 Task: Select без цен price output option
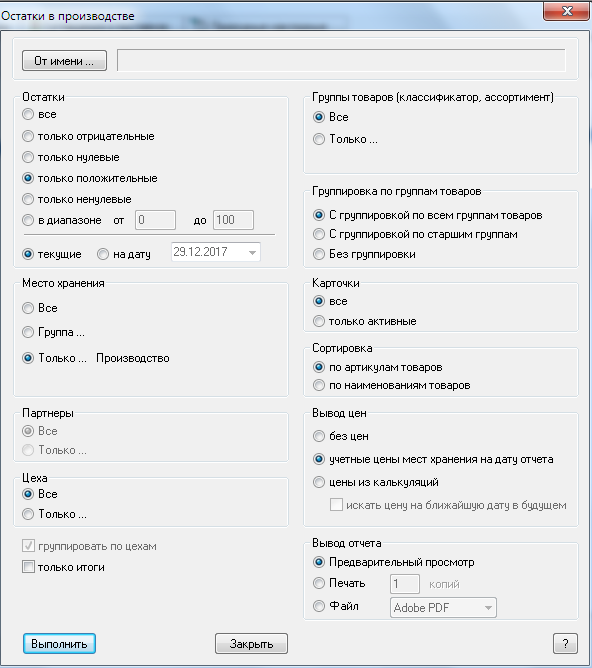[319, 436]
